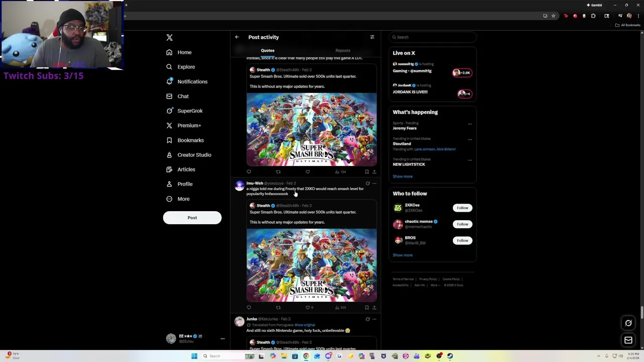Reply to Imu-Weh's post
The image size is (644, 362).
pos(249,308)
